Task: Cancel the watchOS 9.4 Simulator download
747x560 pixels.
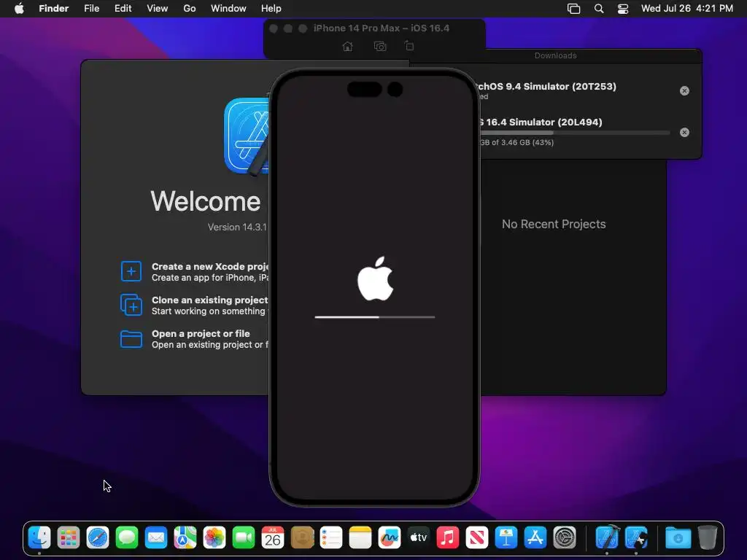Action: pyautogui.click(x=684, y=90)
